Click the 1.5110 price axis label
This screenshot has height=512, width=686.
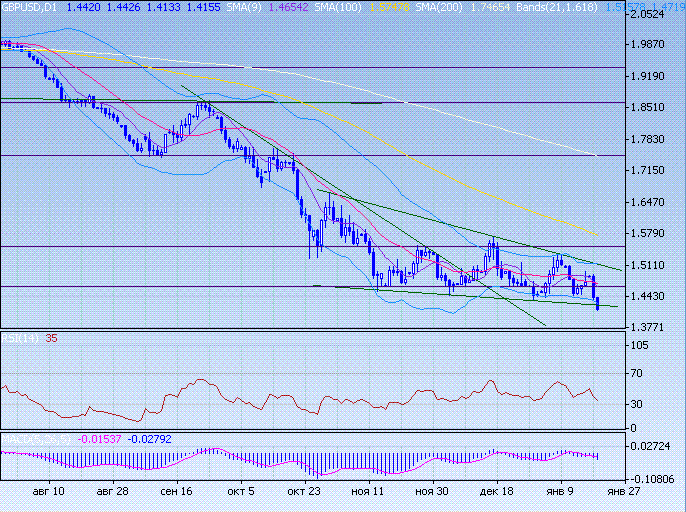656,265
